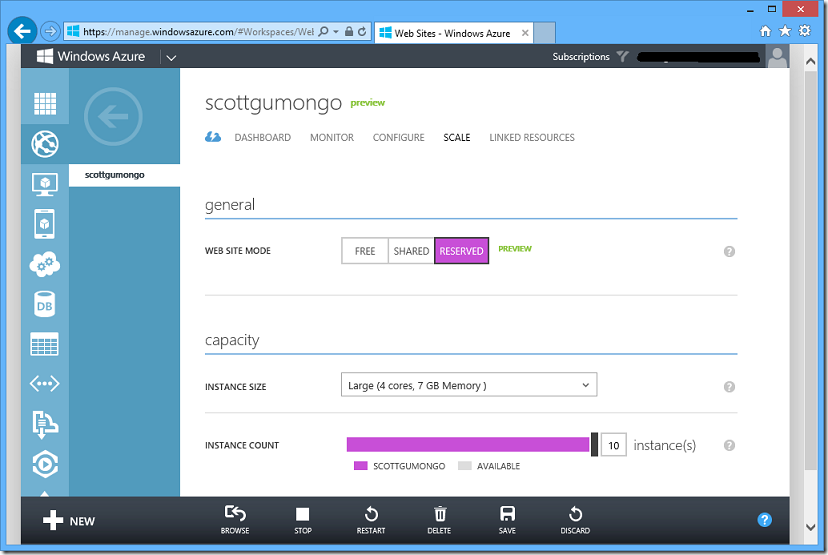
Task: Open Virtual Machines monitor icon in sidebar
Action: (x=45, y=184)
